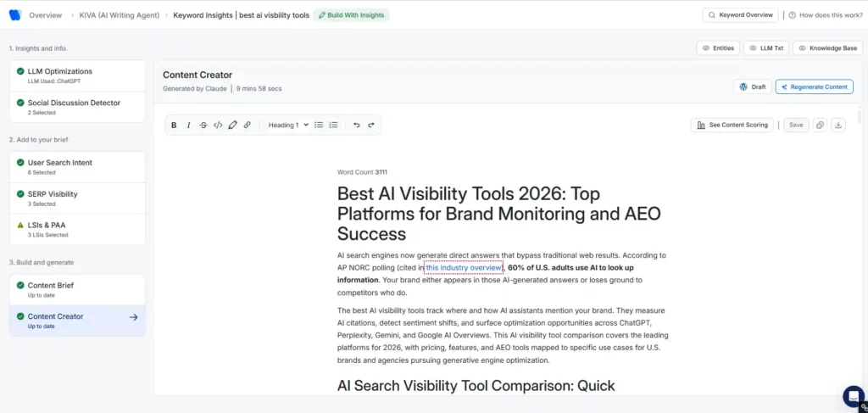This screenshot has width=868, height=413.
Task: Open the Heading 1 style dropdown
Action: coord(288,126)
